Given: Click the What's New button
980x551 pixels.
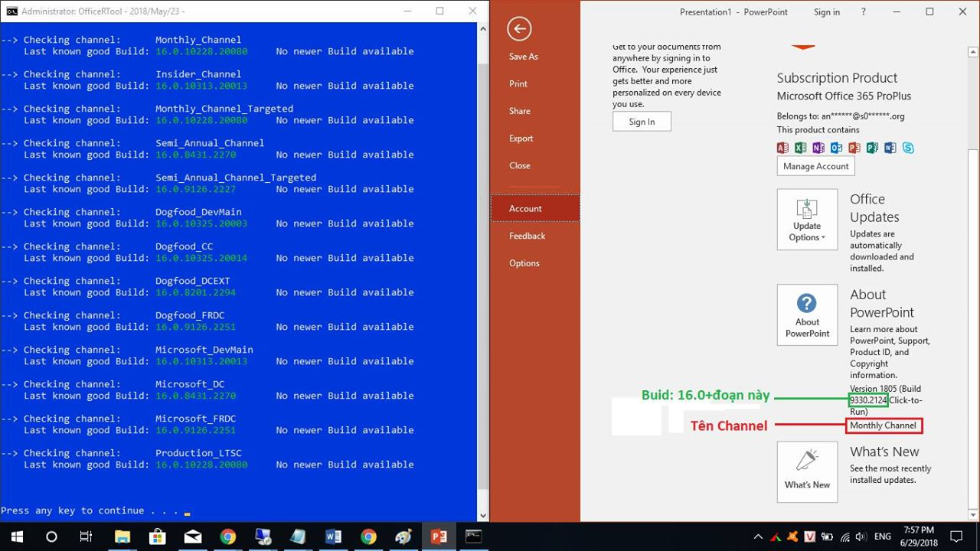Looking at the screenshot, I should coord(807,472).
